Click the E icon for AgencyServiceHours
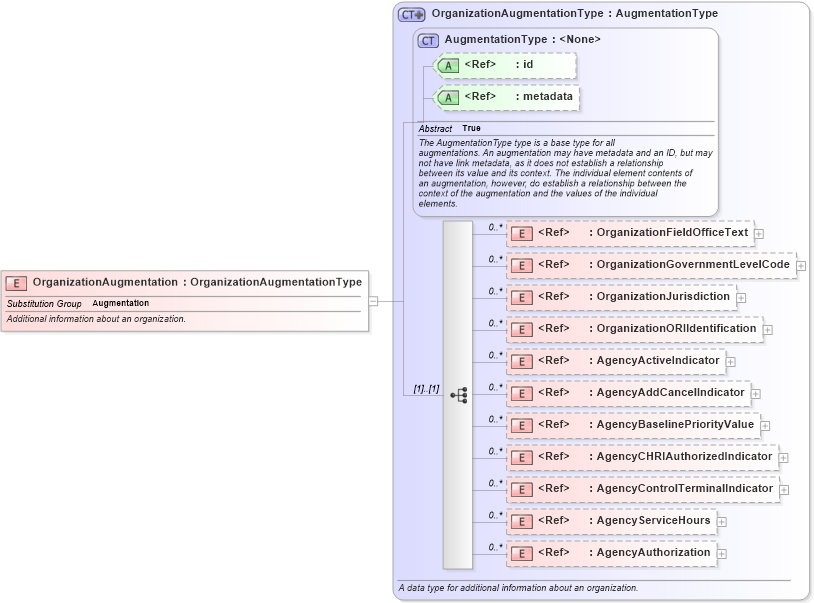Viewport: 814px width, 603px height. pyautogui.click(x=521, y=521)
